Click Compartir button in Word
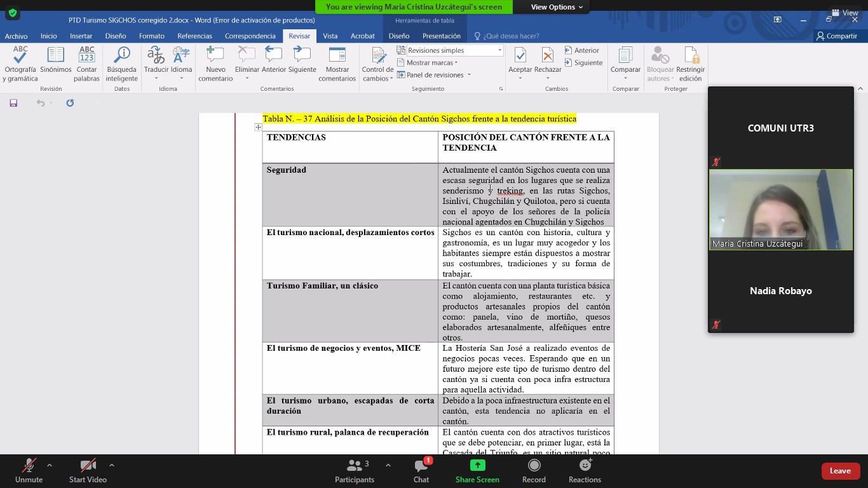The height and width of the screenshot is (488, 868). tap(837, 36)
